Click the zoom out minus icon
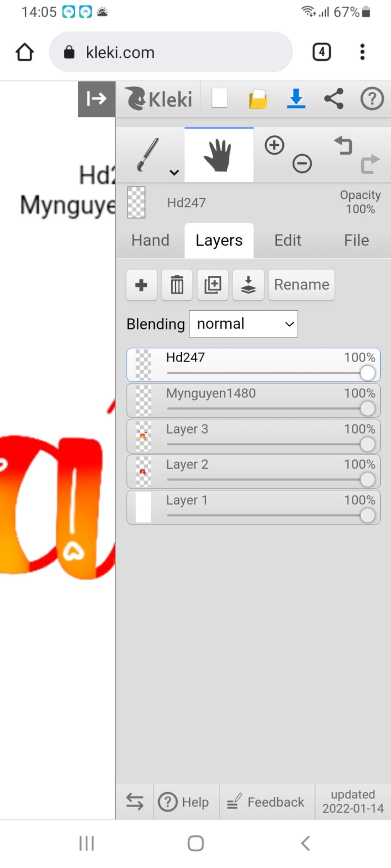The image size is (391, 868). coord(302,164)
